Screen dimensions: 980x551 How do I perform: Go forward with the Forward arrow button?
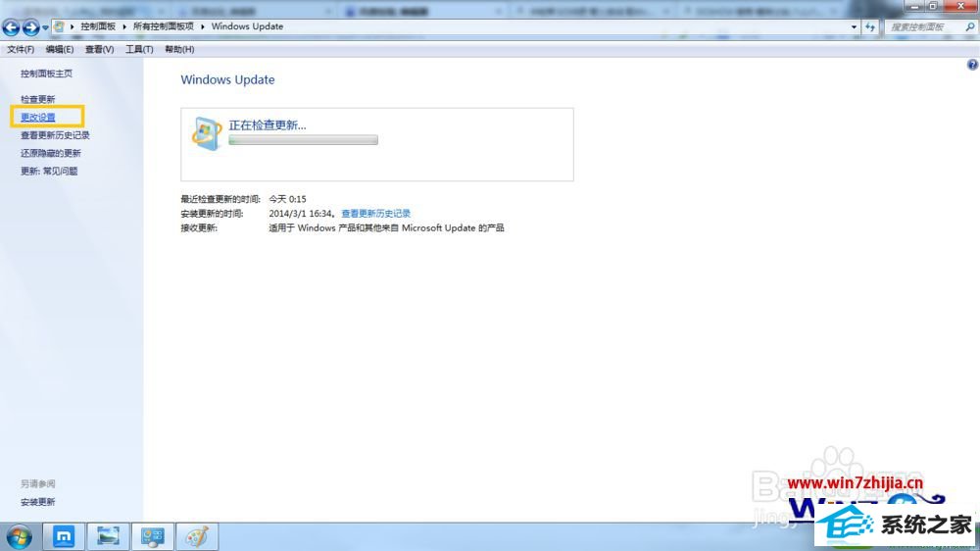30,26
